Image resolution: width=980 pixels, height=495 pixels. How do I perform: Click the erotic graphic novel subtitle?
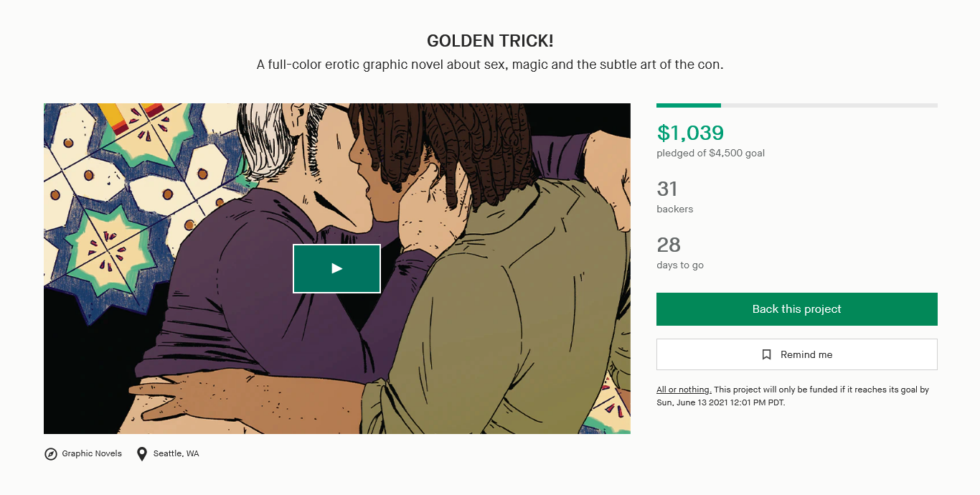point(490,65)
